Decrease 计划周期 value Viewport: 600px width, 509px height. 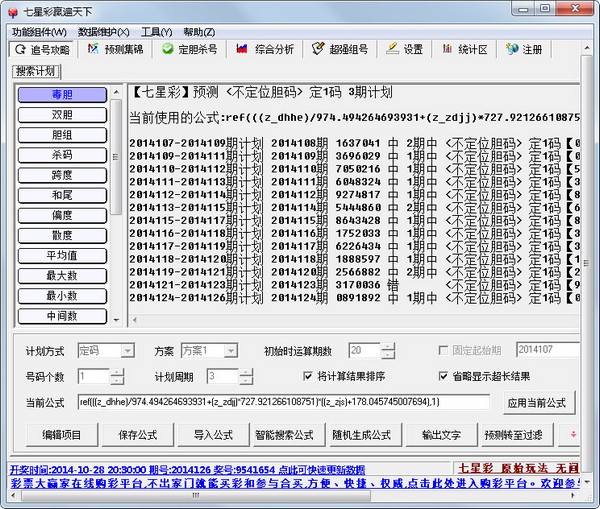tap(246, 380)
